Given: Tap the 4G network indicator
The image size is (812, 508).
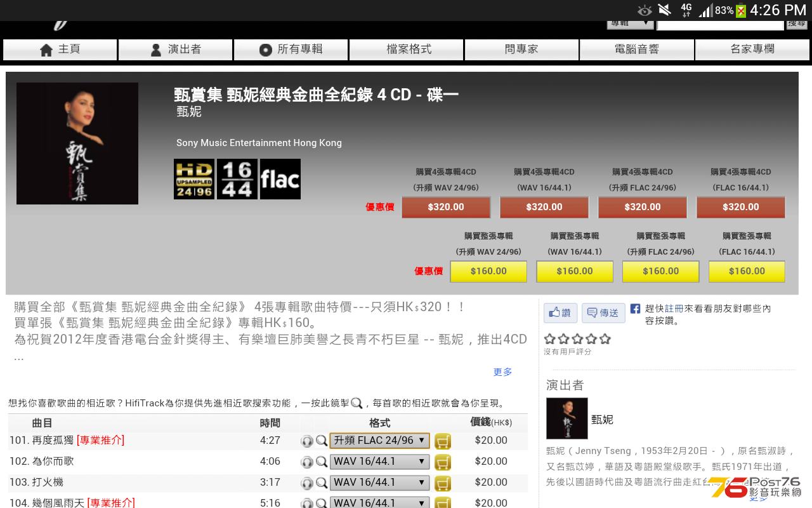Looking at the screenshot, I should (686, 10).
